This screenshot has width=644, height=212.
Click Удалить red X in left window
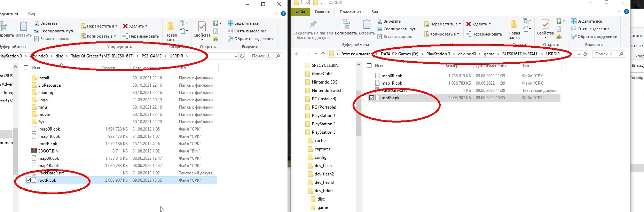(x=125, y=26)
